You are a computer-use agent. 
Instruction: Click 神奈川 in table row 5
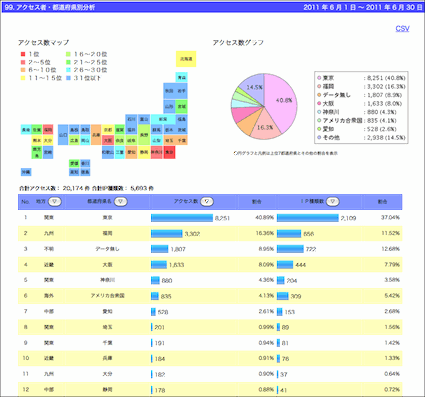point(107,280)
